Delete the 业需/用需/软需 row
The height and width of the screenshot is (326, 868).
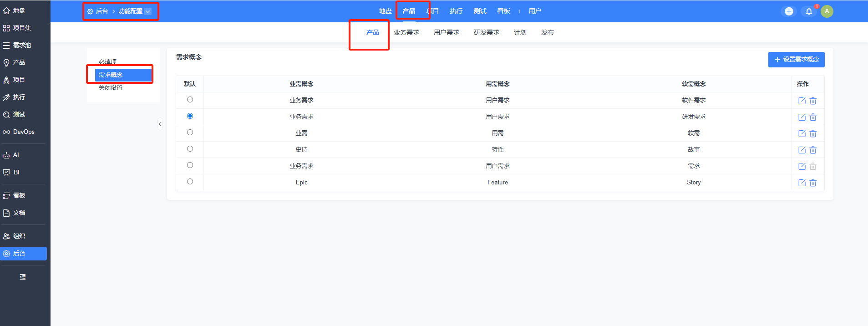[x=813, y=133]
